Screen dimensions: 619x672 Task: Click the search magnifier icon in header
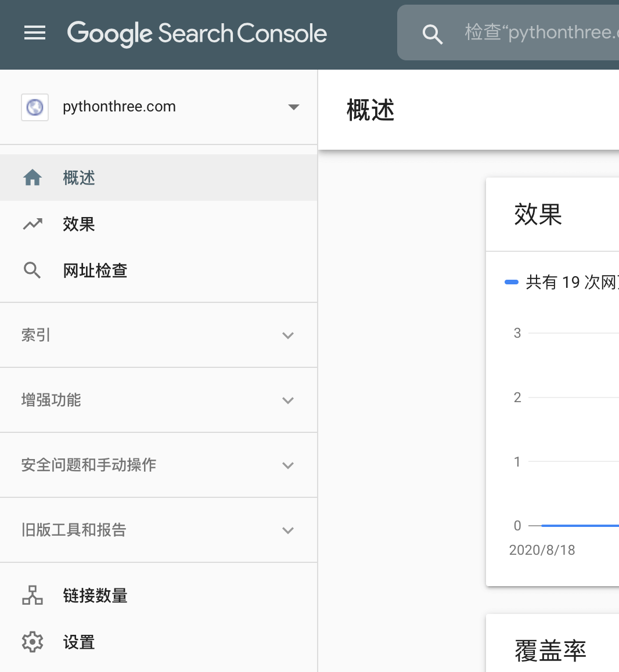pyautogui.click(x=432, y=34)
